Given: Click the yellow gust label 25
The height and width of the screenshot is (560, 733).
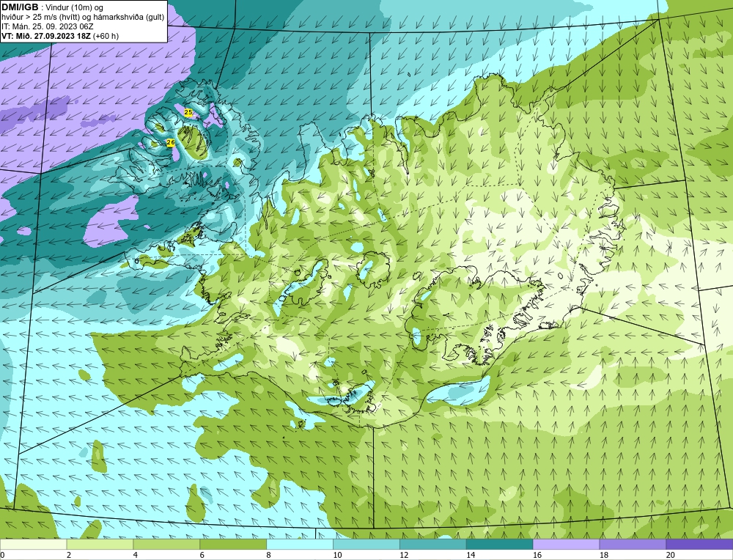Looking at the screenshot, I should click(x=188, y=112).
